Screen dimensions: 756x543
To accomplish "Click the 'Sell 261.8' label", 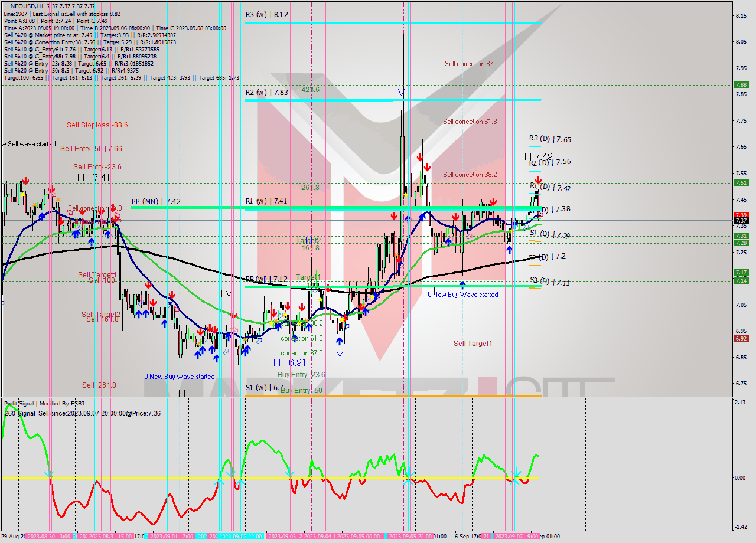I will click(99, 385).
